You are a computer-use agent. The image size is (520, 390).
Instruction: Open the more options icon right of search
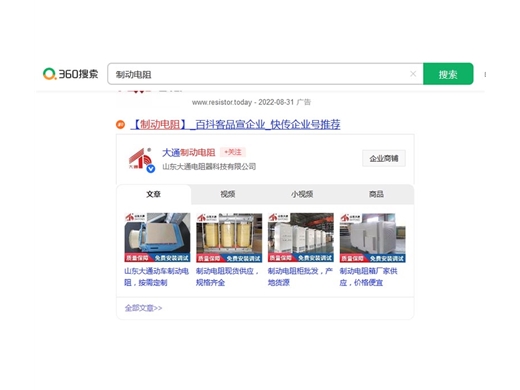click(x=485, y=74)
